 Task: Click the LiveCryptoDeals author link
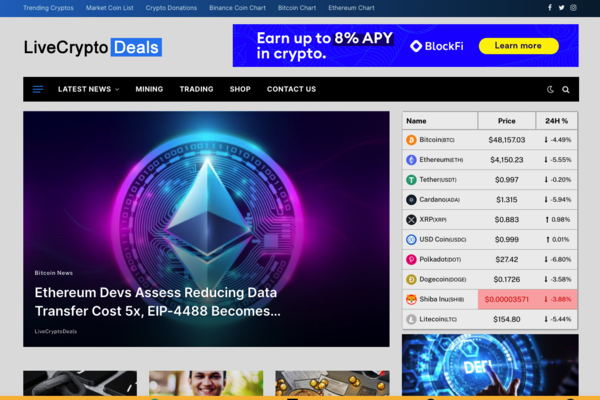56,331
